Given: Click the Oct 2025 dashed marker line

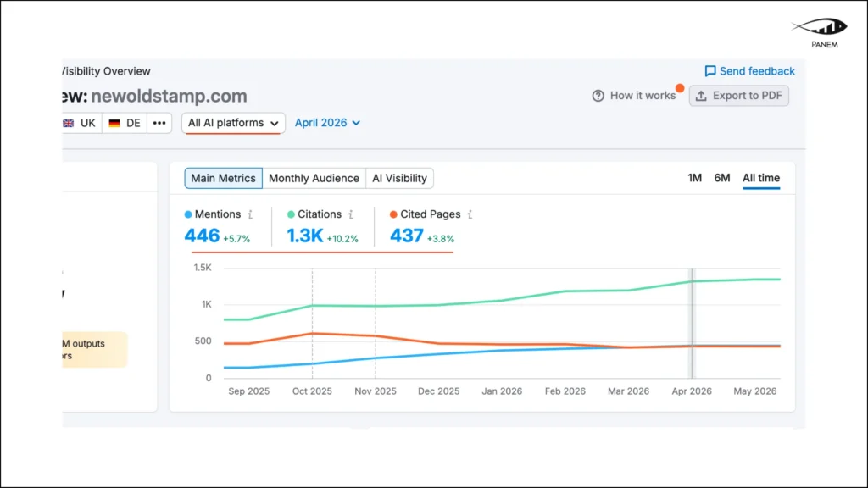Looking at the screenshot, I should click(312, 323).
